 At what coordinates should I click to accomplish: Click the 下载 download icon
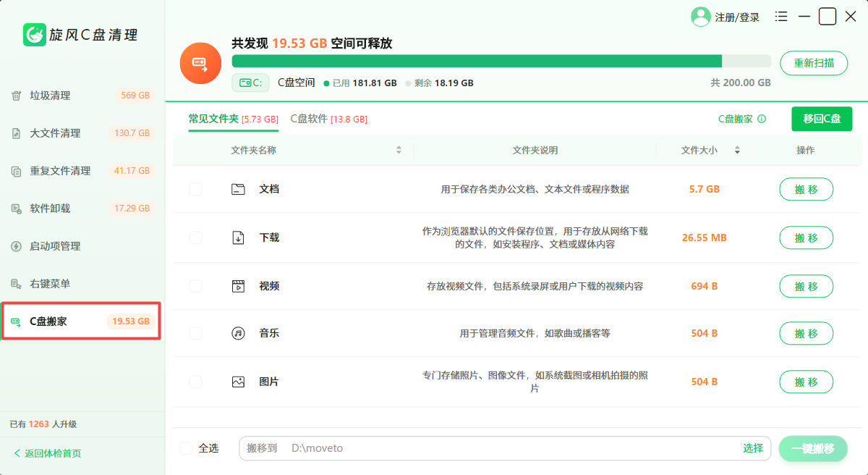238,237
